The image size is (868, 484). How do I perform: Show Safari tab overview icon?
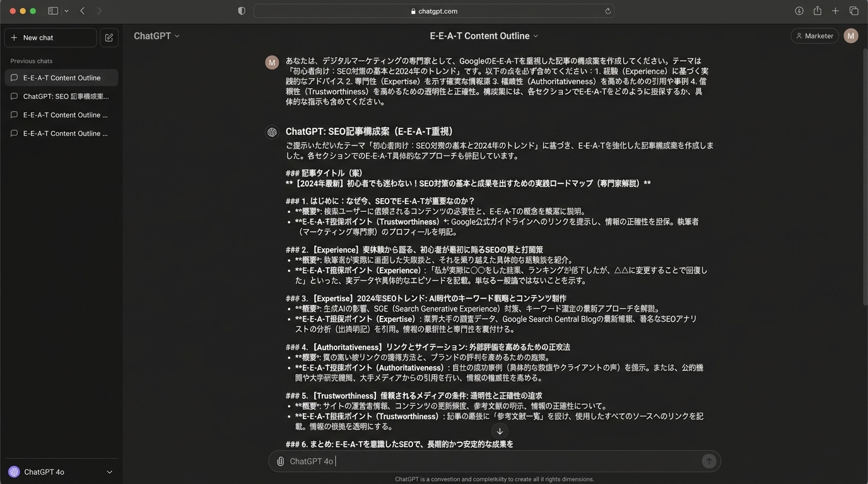click(x=853, y=11)
